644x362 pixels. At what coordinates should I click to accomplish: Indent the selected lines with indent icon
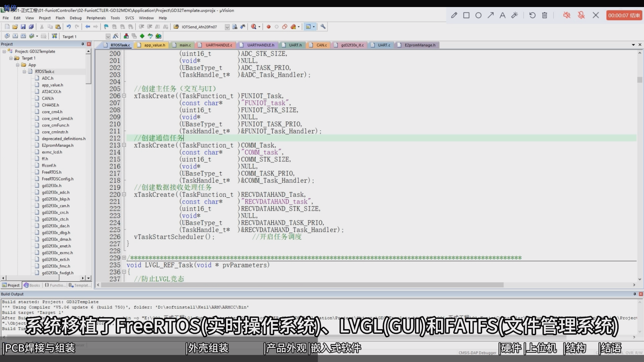[x=142, y=27]
